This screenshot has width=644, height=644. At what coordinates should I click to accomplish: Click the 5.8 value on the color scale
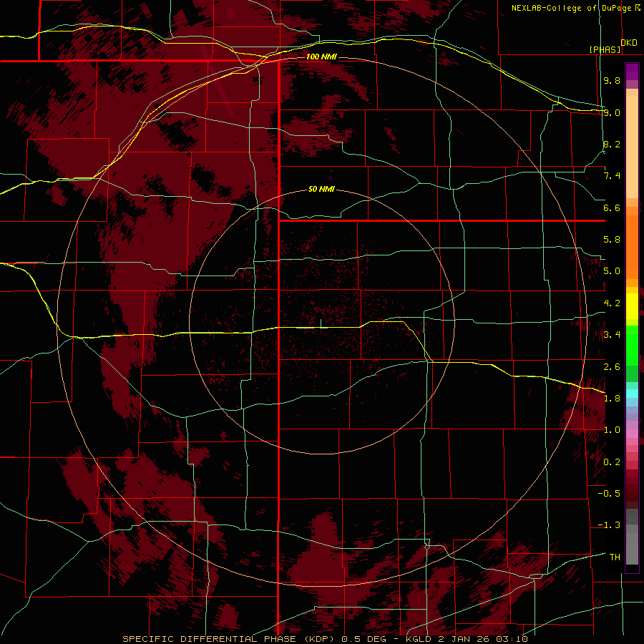pos(612,240)
